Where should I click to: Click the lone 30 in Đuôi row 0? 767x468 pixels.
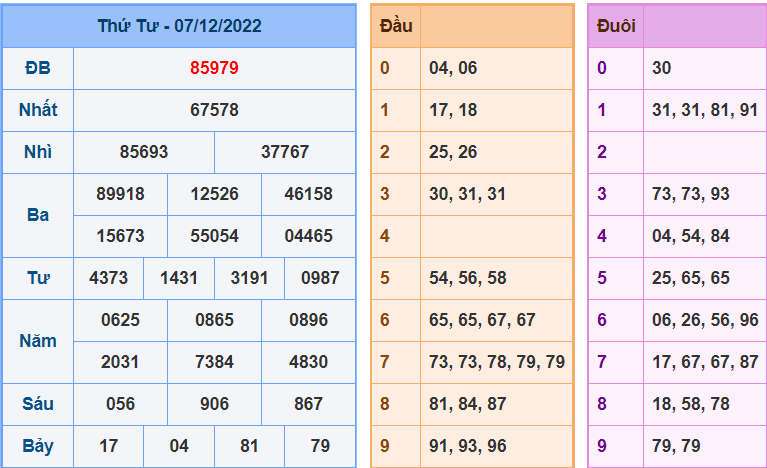(661, 68)
